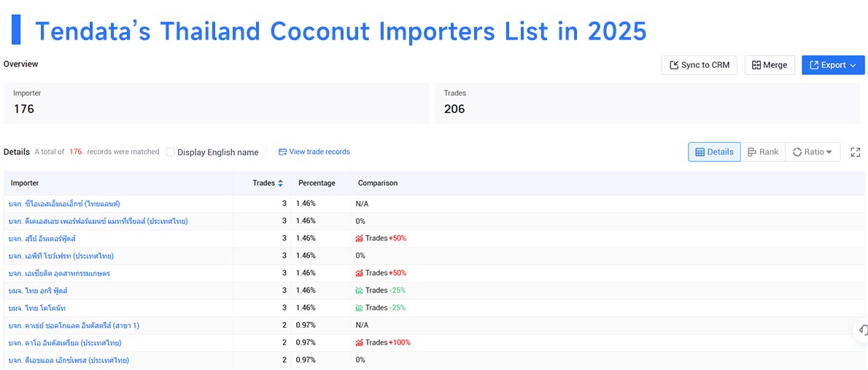Click Trades +100% comparison value

(x=387, y=342)
